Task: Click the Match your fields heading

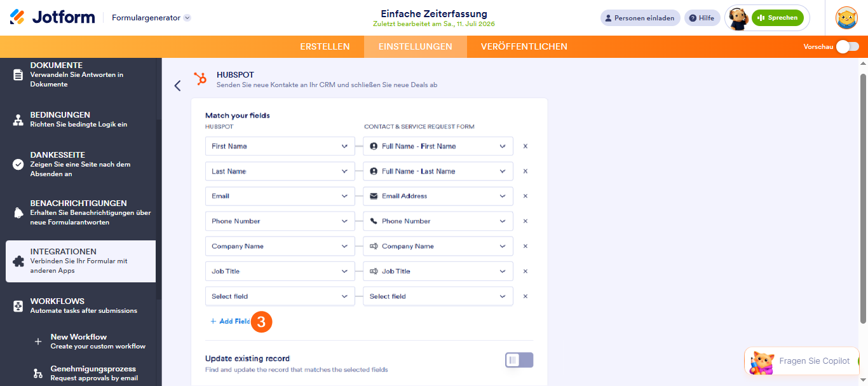Action: coord(238,116)
